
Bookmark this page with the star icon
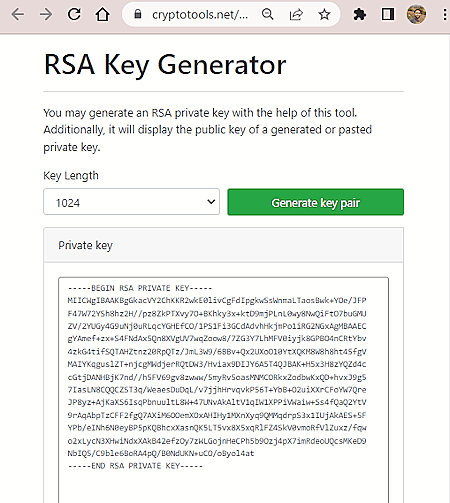(324, 14)
